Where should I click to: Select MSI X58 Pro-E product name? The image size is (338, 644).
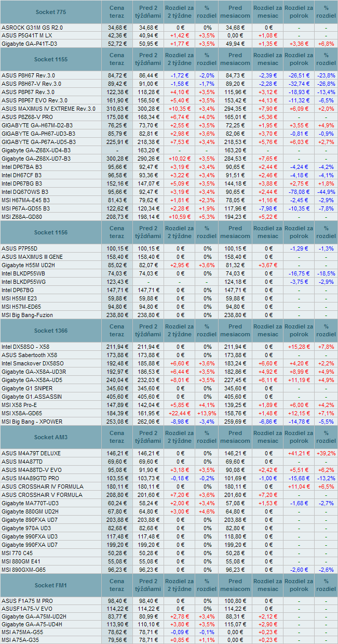tap(19, 405)
